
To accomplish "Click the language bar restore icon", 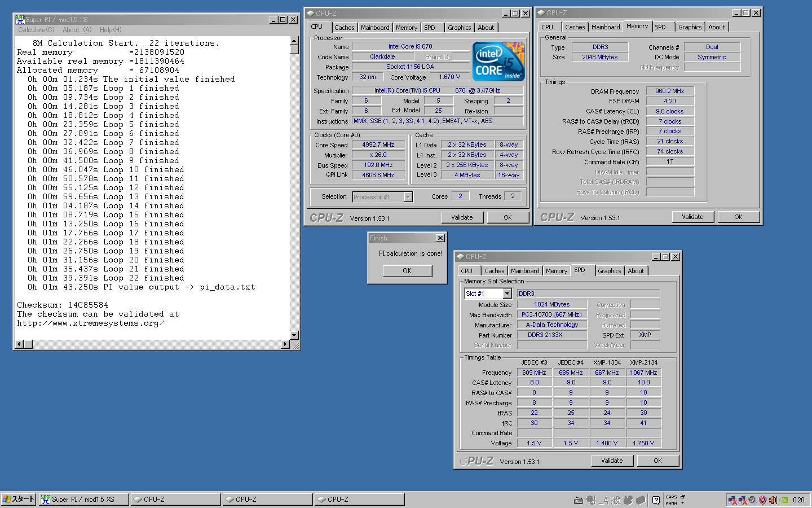I will tap(683, 497).
